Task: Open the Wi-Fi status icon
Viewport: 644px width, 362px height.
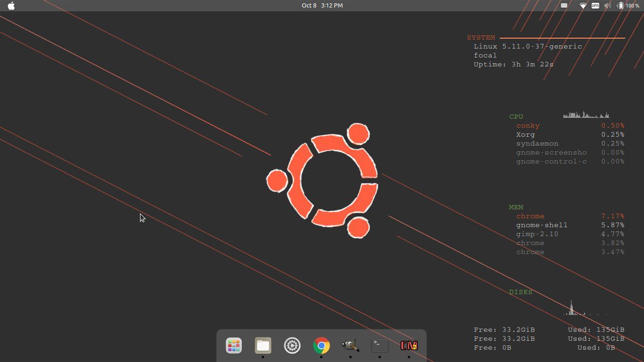Action: pyautogui.click(x=583, y=6)
